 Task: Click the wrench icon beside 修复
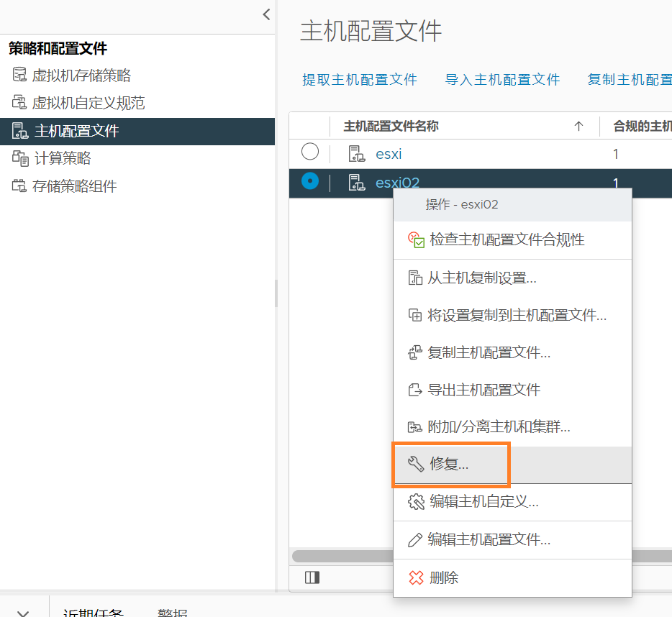pyautogui.click(x=416, y=465)
